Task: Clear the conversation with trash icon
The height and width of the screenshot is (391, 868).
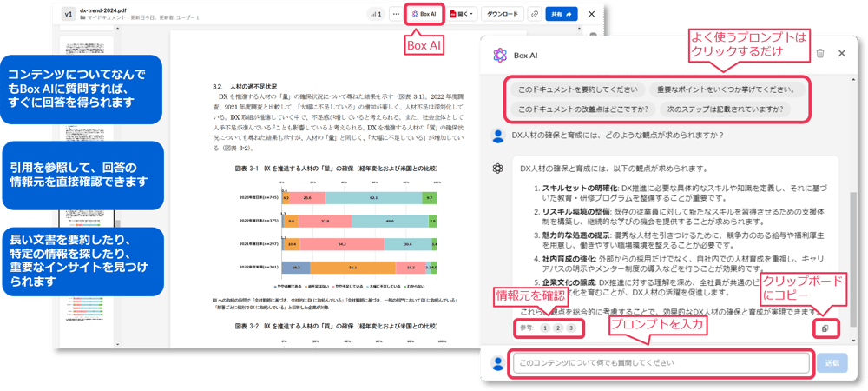Action: 820,54
